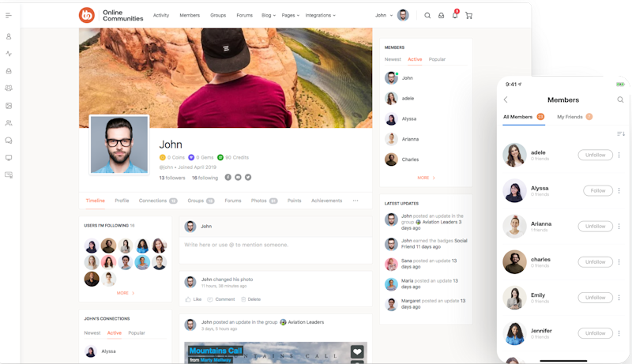Tap the back arrow in mobile Members screen
This screenshot has width=632, height=364.
pos(506,99)
